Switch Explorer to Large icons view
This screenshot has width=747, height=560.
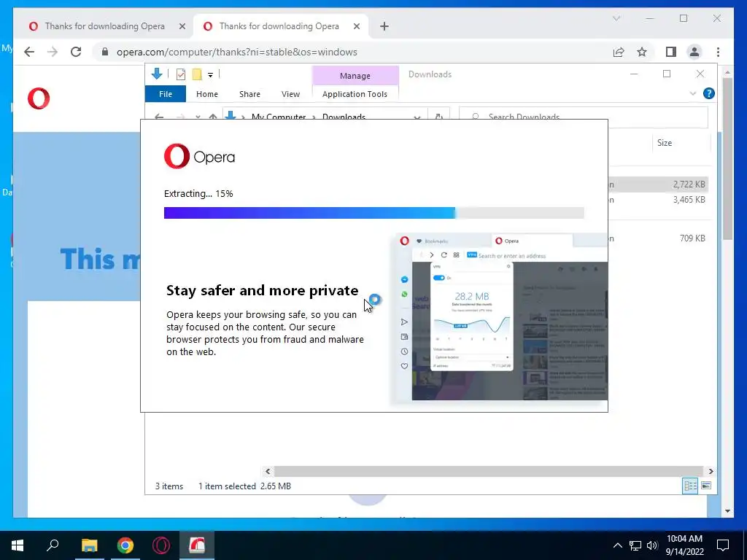point(706,486)
